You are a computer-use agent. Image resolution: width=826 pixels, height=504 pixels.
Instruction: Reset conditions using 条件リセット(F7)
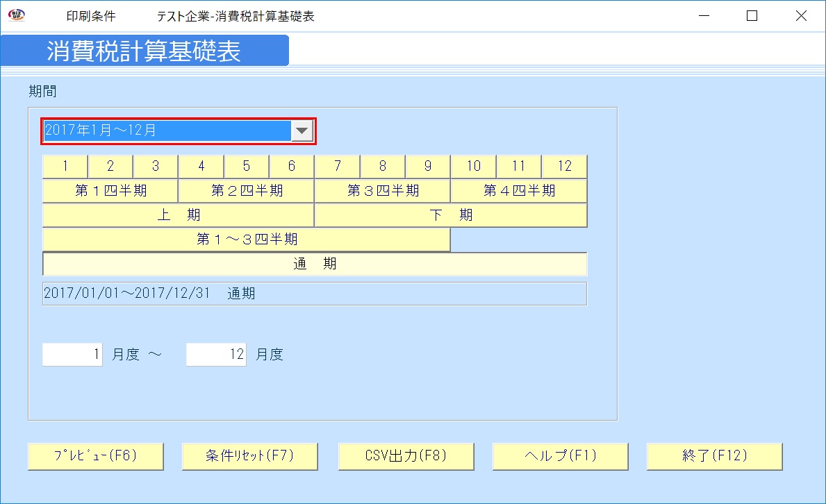click(249, 456)
